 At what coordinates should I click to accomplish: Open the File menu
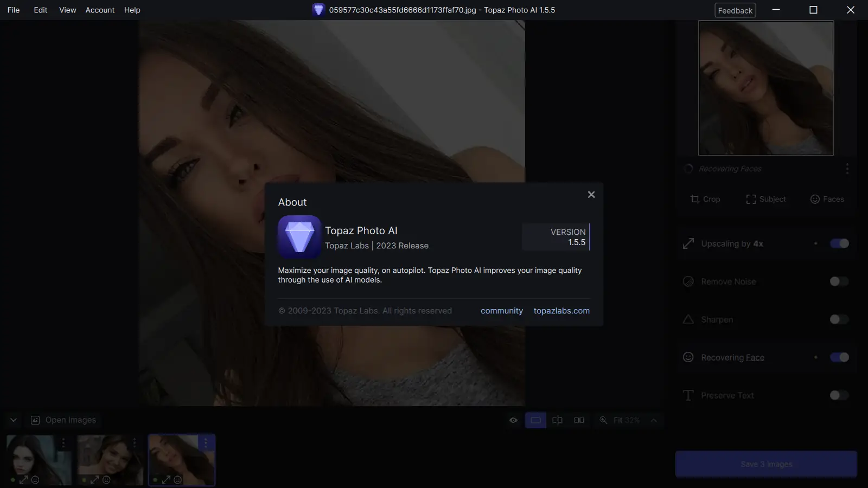[14, 10]
